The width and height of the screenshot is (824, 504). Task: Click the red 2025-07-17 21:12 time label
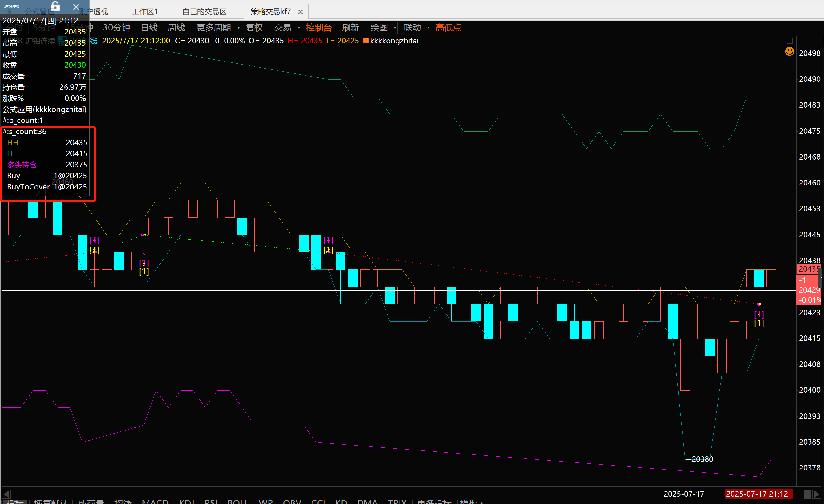[758, 494]
